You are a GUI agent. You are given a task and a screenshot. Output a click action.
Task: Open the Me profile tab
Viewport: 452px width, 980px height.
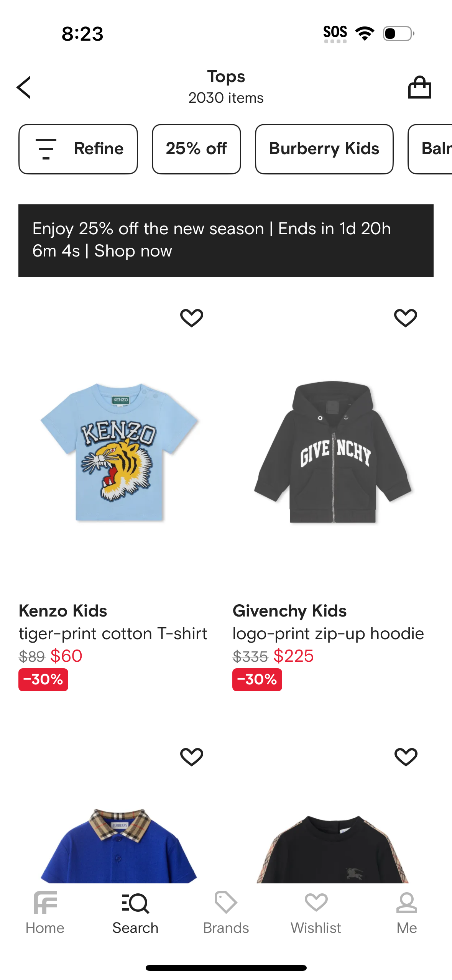(x=406, y=913)
